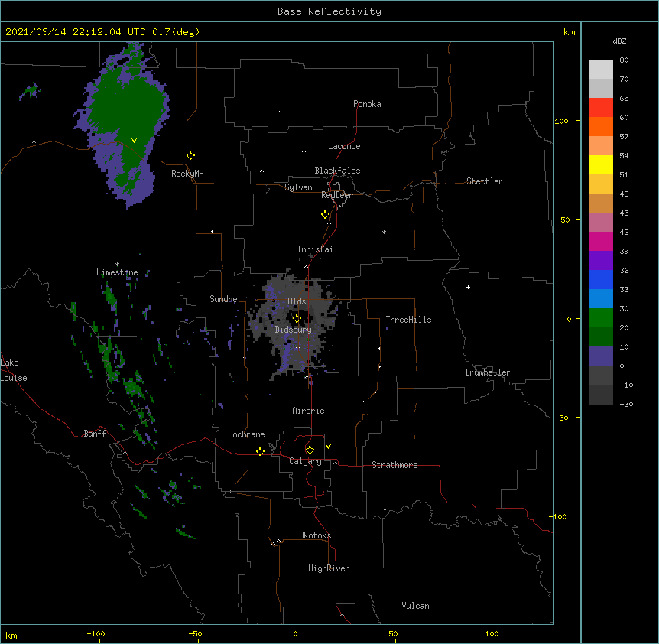The height and width of the screenshot is (644, 659).
Task: Select the red 65 dBZ legend swatch
Action: (601, 108)
